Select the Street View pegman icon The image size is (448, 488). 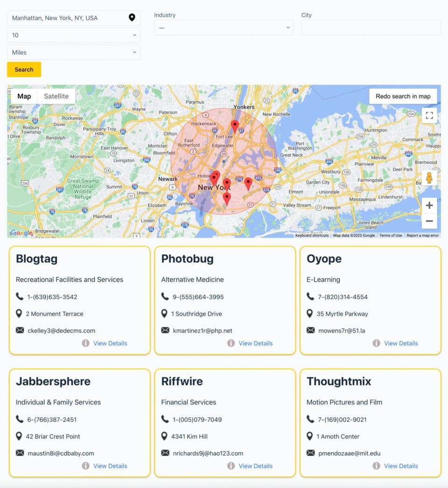pyautogui.click(x=429, y=178)
